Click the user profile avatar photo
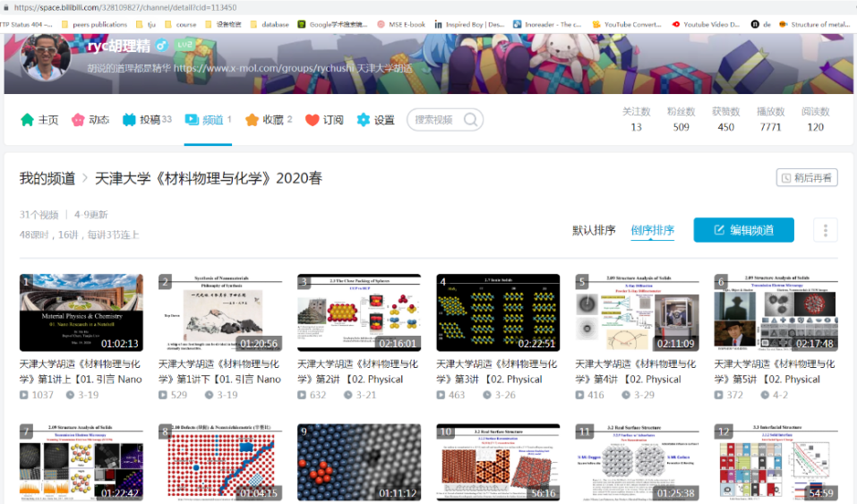 tap(46, 57)
